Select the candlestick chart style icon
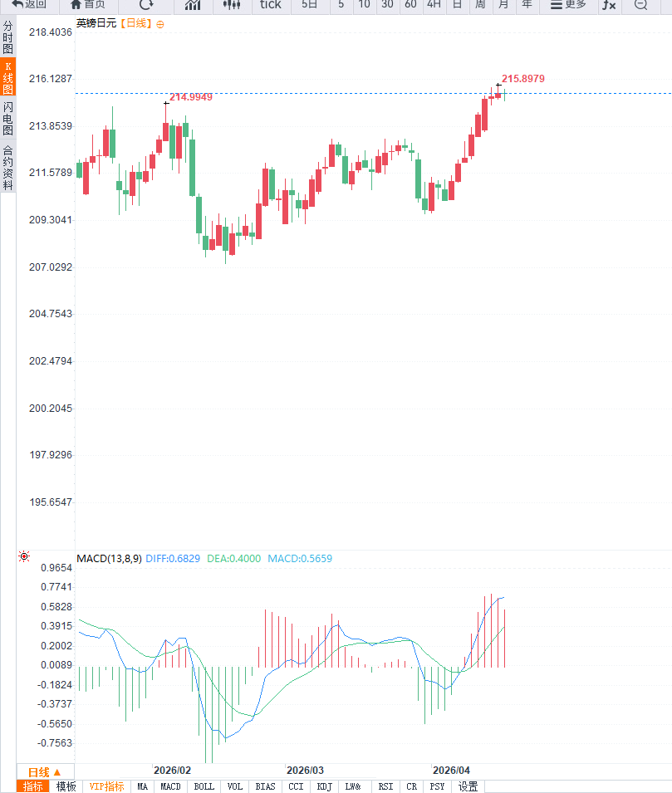The height and width of the screenshot is (793, 672). [232, 4]
